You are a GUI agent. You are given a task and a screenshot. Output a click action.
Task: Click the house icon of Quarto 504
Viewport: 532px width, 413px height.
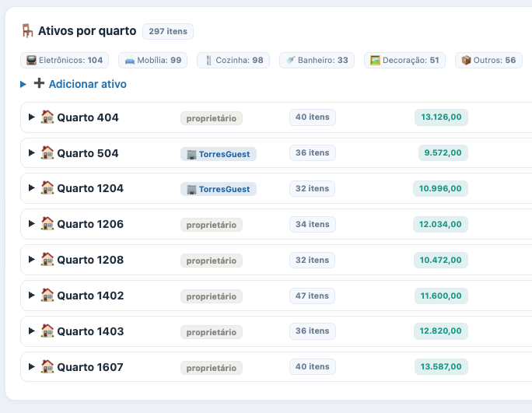click(x=47, y=152)
